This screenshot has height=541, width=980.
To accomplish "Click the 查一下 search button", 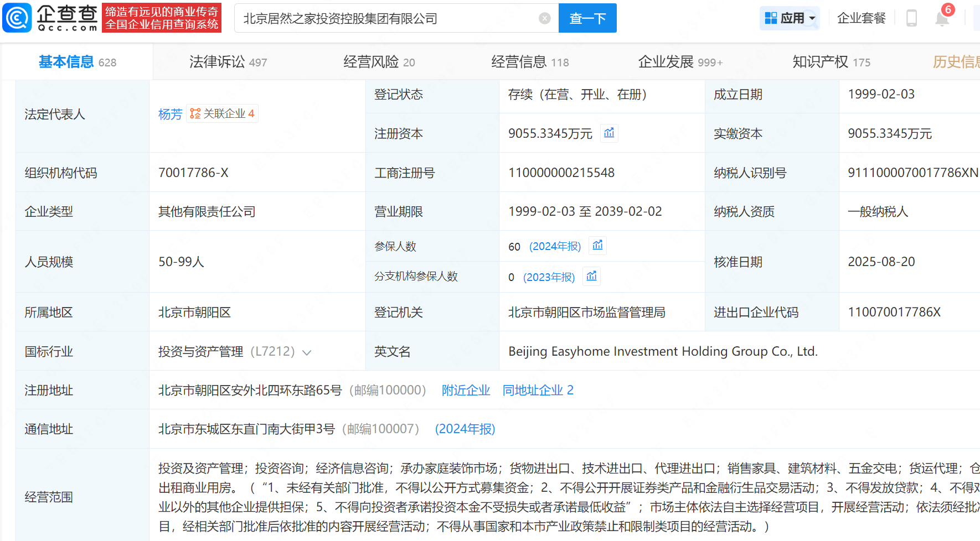I will click(587, 18).
